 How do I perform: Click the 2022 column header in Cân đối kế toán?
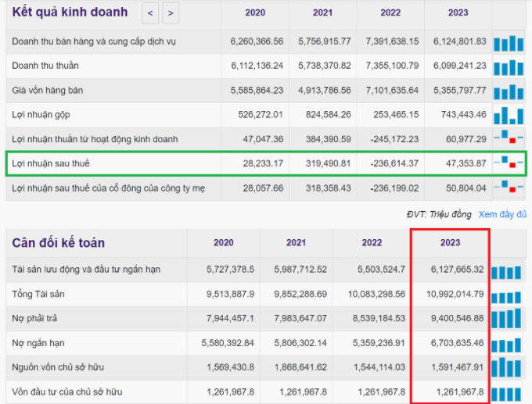point(372,243)
